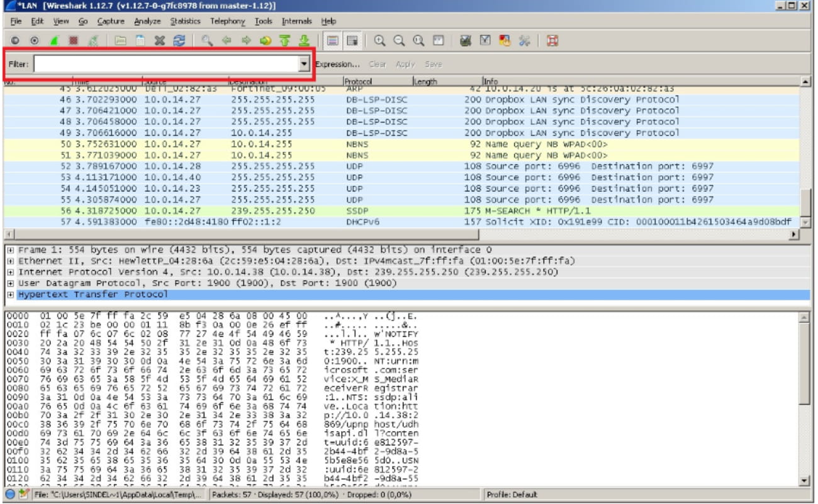Viewport: 818px width, 504px height.
Task: Click the hex pane vertical scrollbar
Action: [x=805, y=400]
